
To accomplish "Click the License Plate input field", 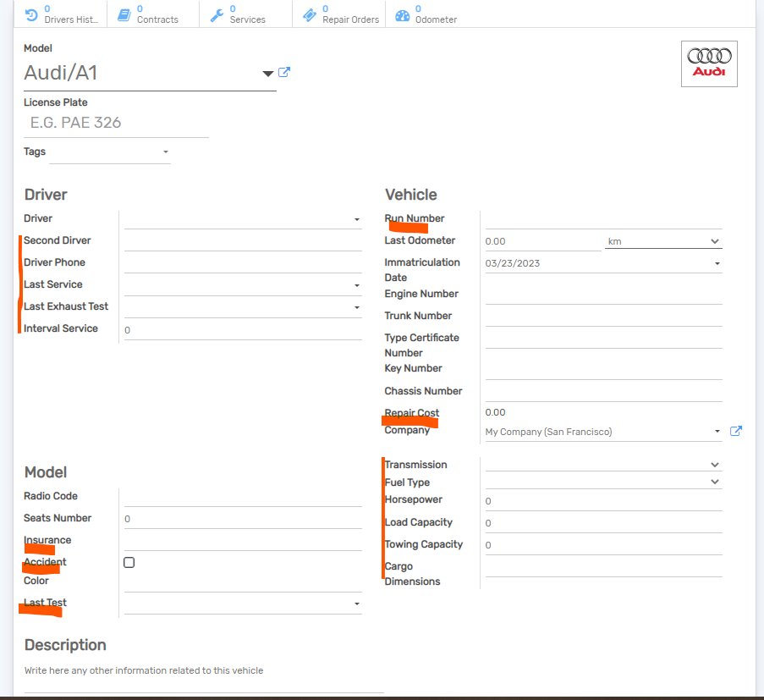I will coord(116,123).
